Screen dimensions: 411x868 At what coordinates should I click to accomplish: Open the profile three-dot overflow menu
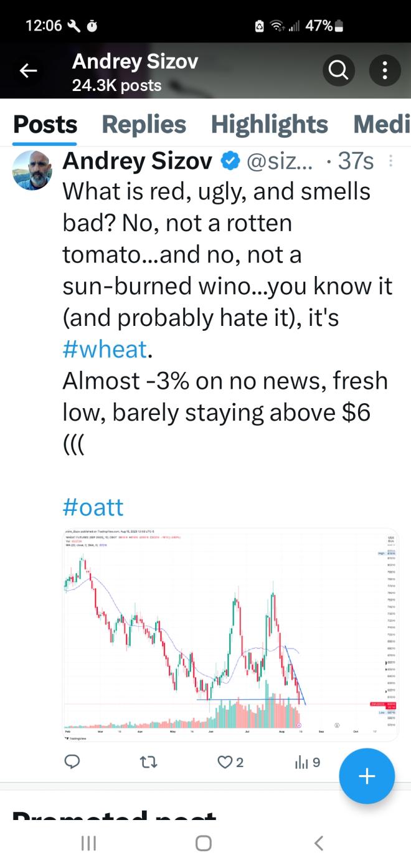click(384, 71)
